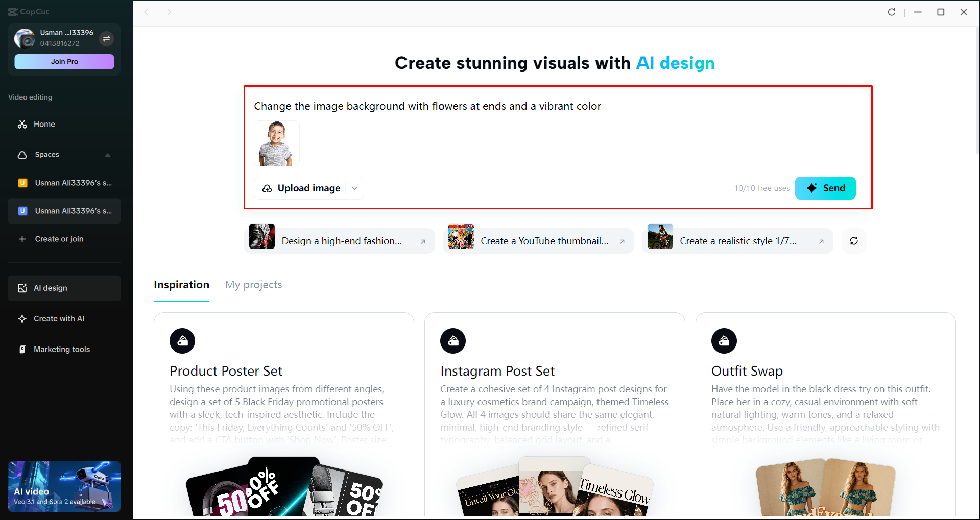Maximize the CapCut window
Image resolution: width=980 pixels, height=520 pixels.
coord(941,12)
